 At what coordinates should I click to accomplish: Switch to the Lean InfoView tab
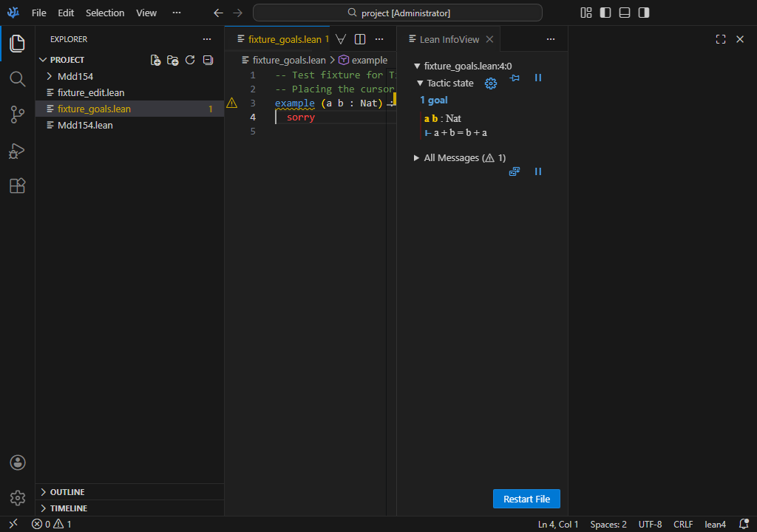[x=449, y=39]
